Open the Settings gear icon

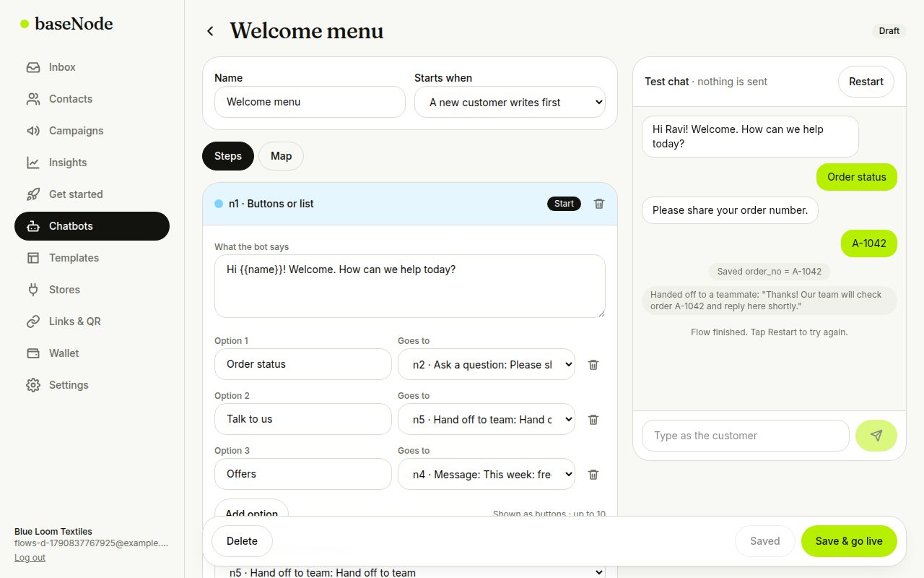(x=33, y=385)
